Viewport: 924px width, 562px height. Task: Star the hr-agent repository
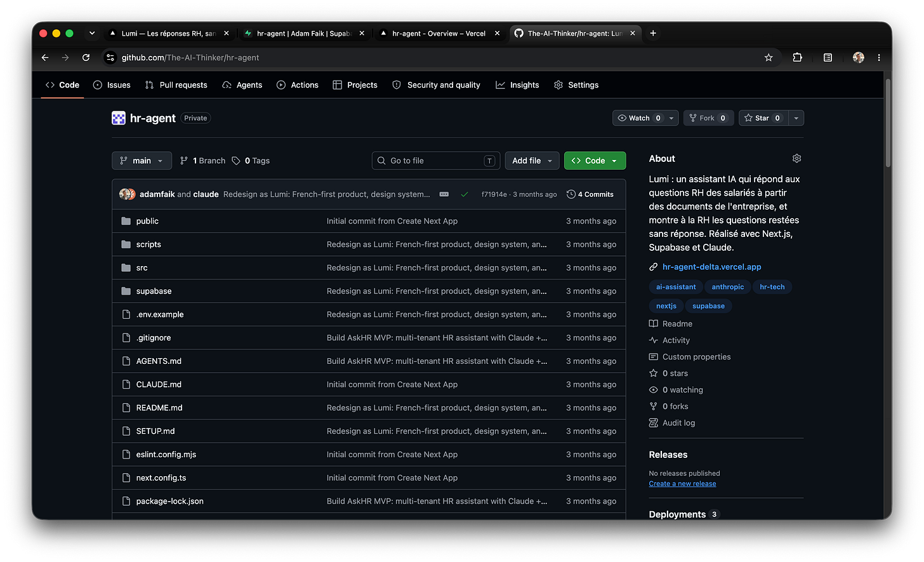coord(763,118)
